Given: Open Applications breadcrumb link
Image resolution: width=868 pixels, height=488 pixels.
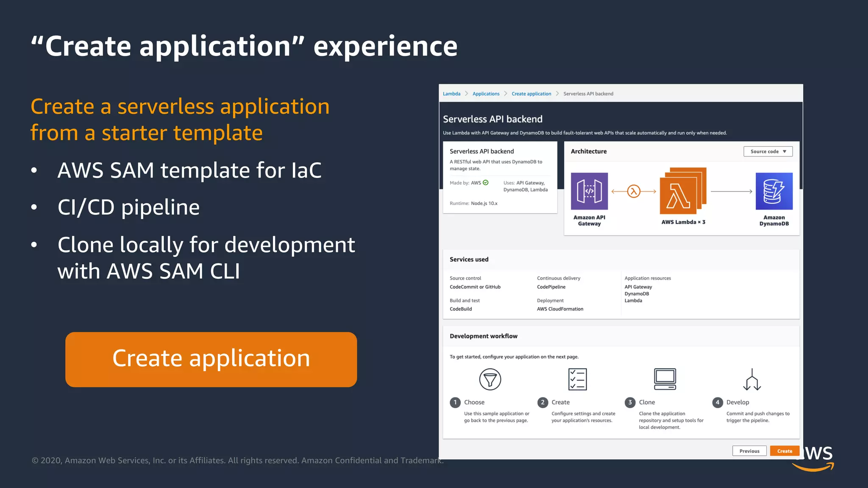Looking at the screenshot, I should coord(486,94).
